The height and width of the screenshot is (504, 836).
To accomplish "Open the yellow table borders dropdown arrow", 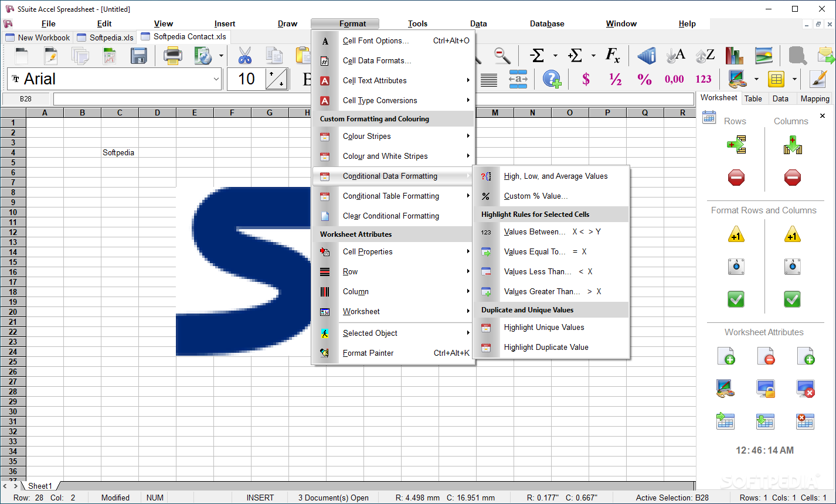I will tap(794, 79).
